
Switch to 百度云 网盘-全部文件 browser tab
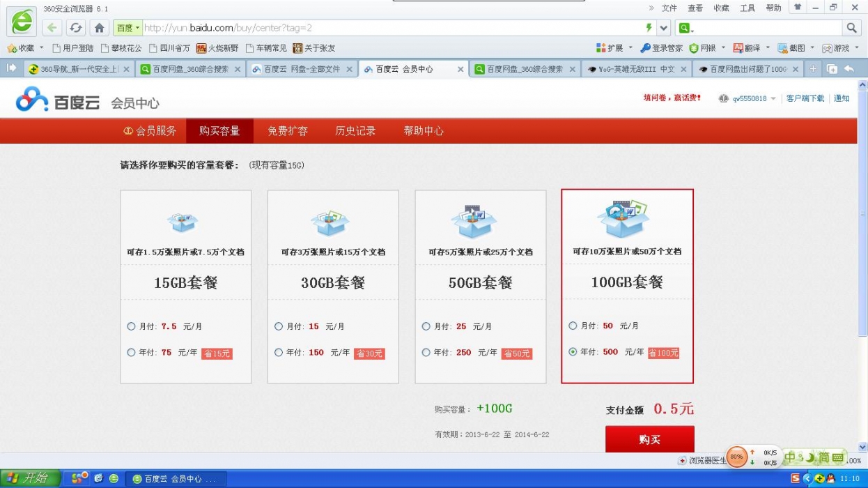tap(302, 69)
